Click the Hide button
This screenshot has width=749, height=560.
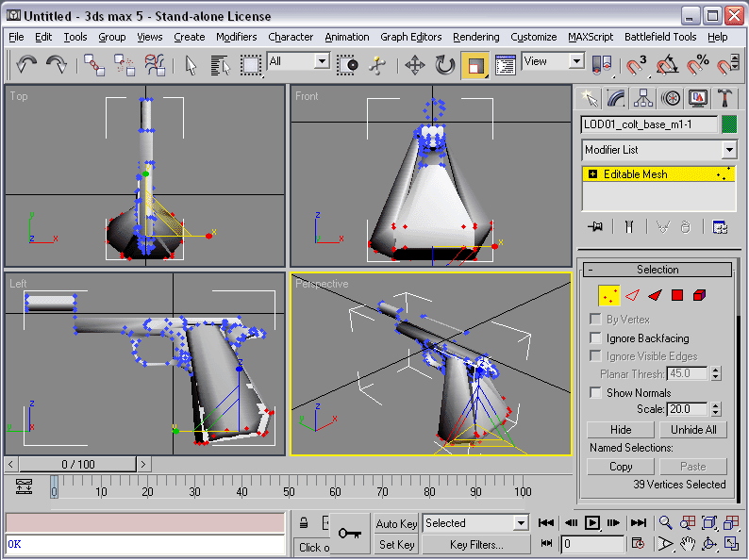click(x=621, y=430)
